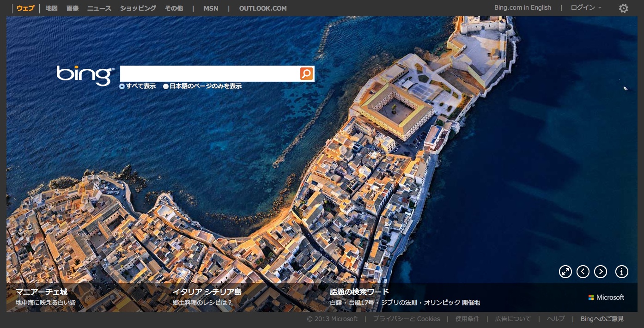Viewport: 644px width, 328px height.
Task: Go to the 地図 tab
Action: tap(52, 8)
